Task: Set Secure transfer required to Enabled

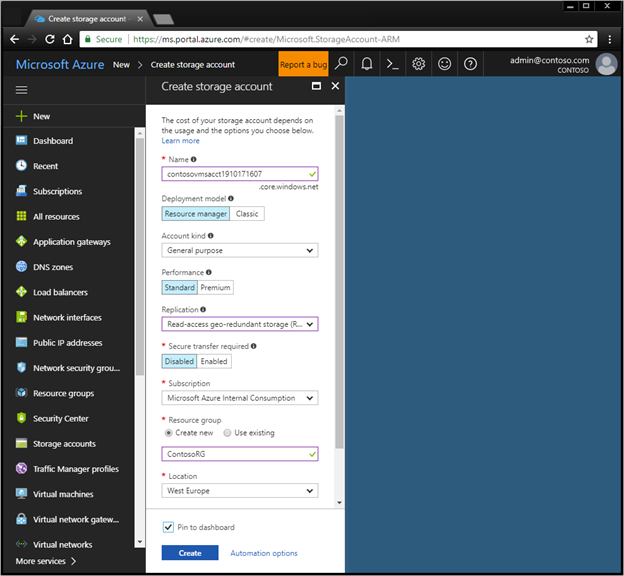Action: point(214,361)
